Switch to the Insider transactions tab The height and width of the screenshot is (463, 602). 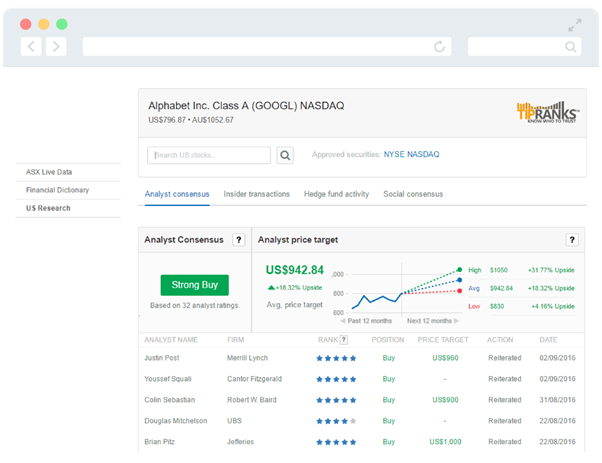click(256, 194)
